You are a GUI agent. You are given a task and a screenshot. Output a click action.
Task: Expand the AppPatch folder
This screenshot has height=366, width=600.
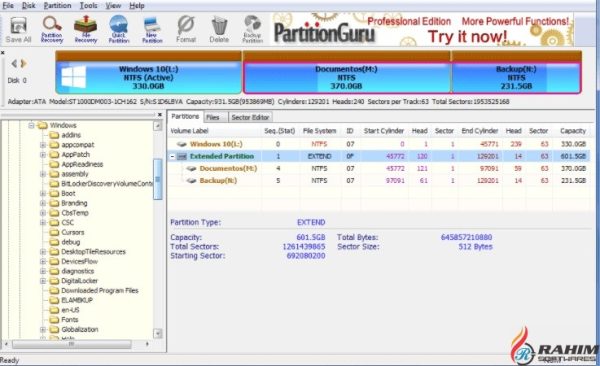(x=43, y=155)
